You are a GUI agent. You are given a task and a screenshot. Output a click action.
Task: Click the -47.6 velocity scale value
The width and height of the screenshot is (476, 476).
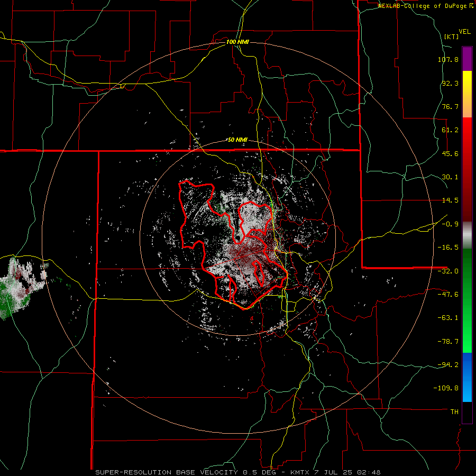pyautogui.click(x=448, y=295)
